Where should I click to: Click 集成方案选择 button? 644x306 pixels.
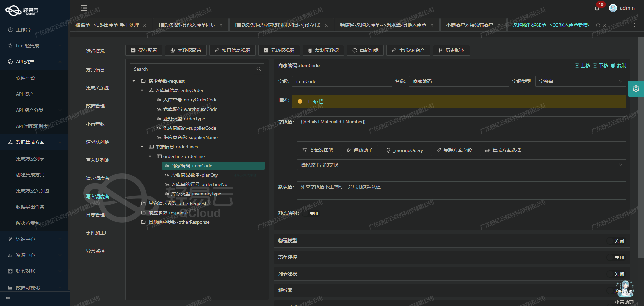[503, 150]
